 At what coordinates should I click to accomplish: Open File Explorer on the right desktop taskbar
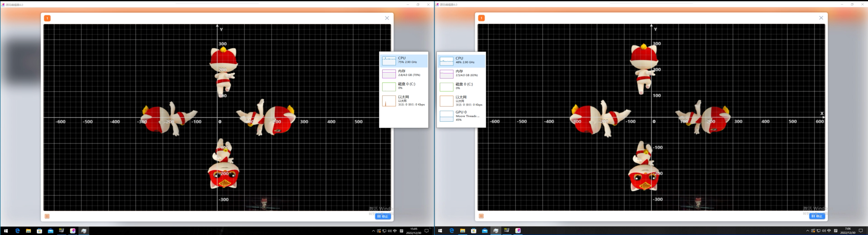point(462,231)
